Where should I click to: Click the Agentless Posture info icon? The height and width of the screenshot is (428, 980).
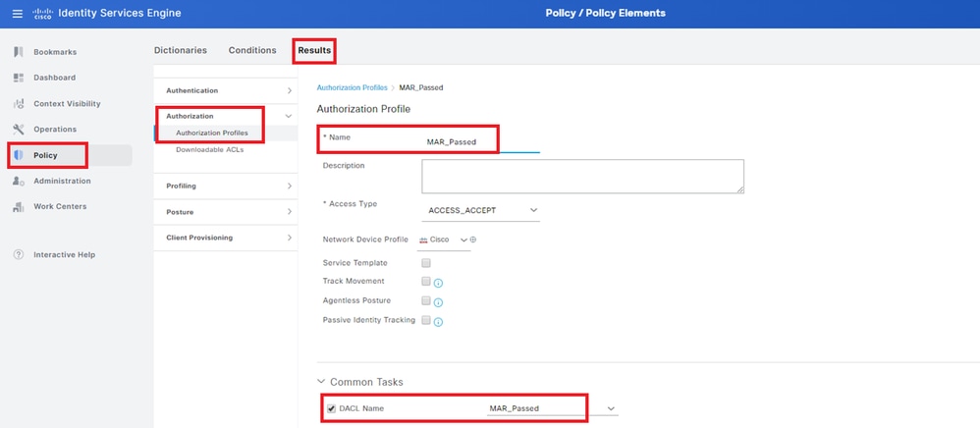(438, 302)
